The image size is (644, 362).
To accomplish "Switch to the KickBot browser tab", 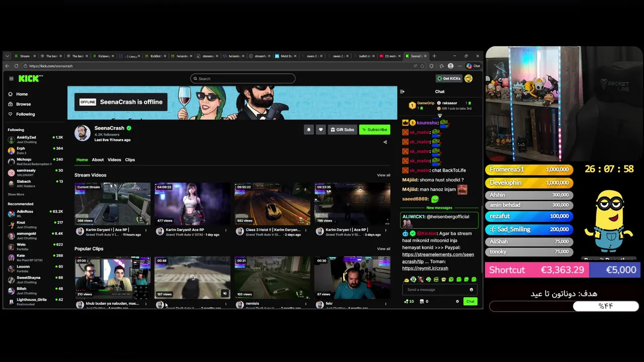I will 155,56.
